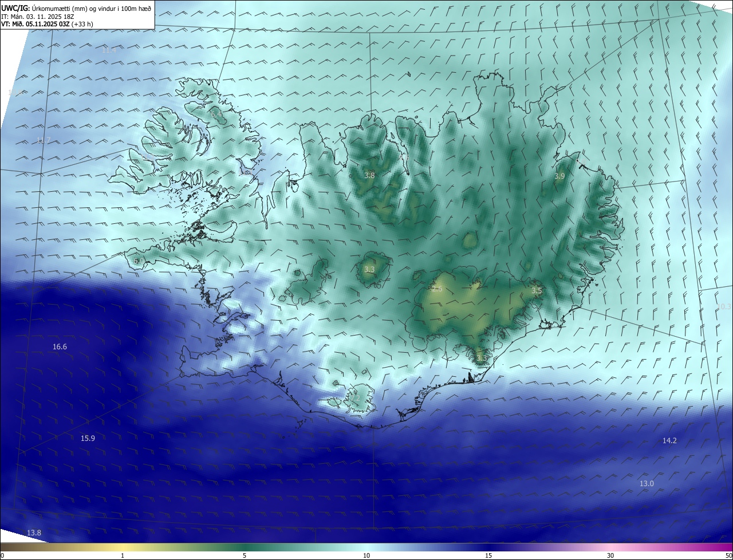
Task: Click the 3.9 value label in northeast Iceland
Action: (559, 176)
